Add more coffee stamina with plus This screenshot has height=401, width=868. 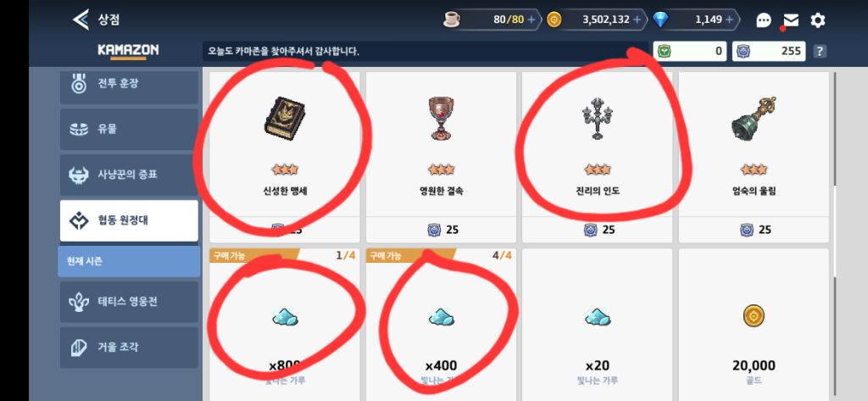(531, 20)
